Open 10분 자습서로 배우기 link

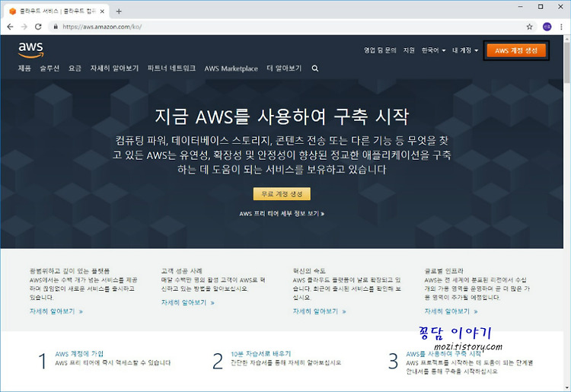pos(260,354)
